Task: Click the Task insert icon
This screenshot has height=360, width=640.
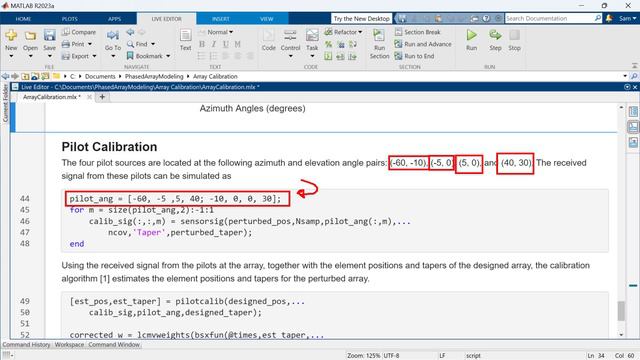Action: click(312, 36)
